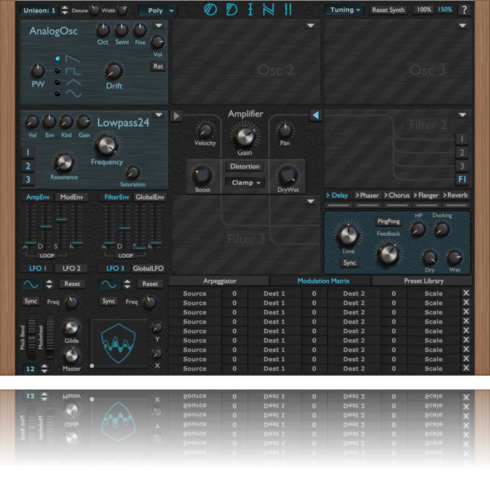Set GUI size to 150%
This screenshot has height=480, width=490.
click(445, 10)
